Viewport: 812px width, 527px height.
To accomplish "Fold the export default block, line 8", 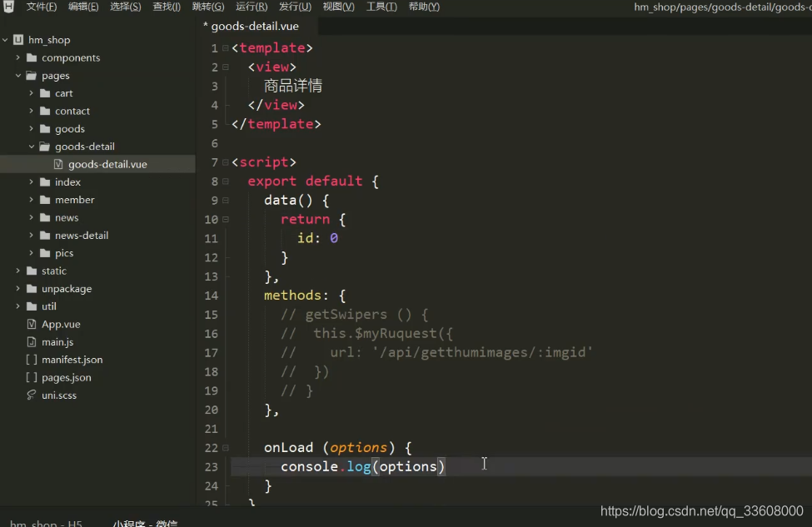I will click(x=226, y=181).
